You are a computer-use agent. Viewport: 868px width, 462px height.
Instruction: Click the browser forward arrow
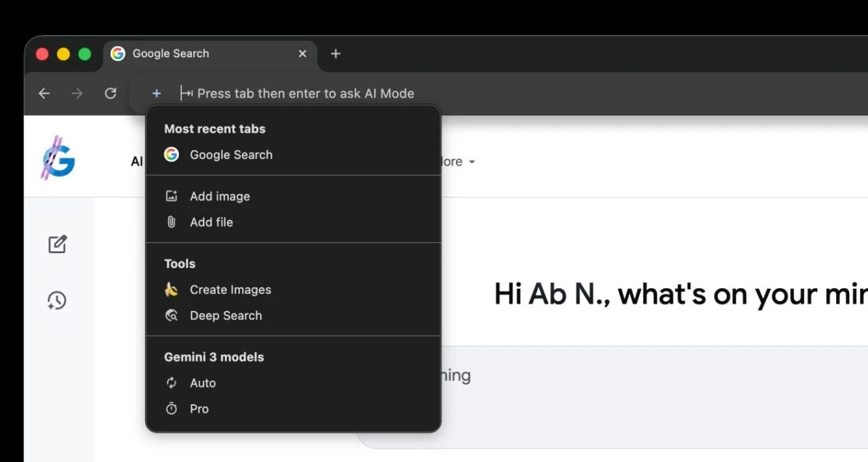pyautogui.click(x=77, y=94)
